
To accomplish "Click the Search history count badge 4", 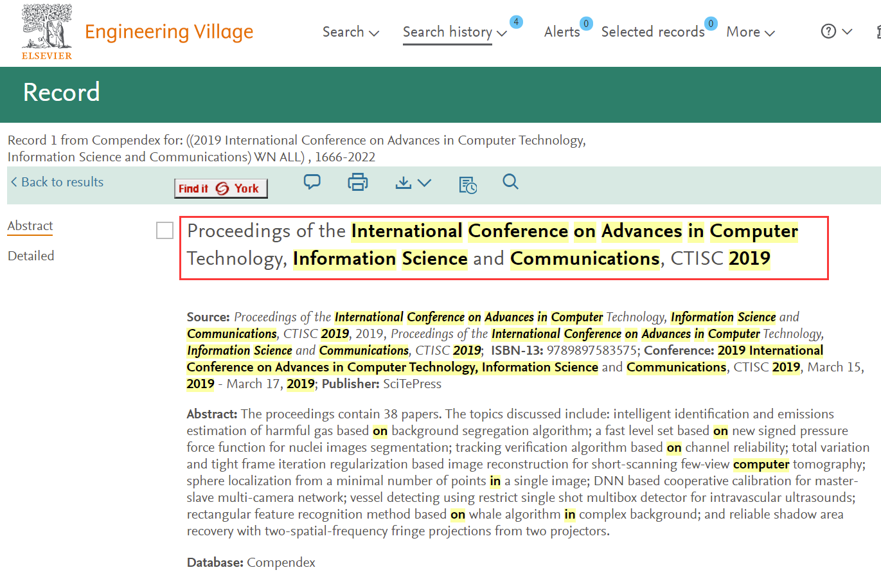I will pos(516,22).
